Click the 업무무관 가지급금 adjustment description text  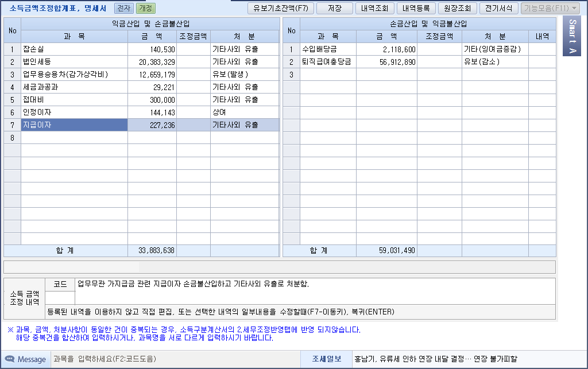coord(193,284)
